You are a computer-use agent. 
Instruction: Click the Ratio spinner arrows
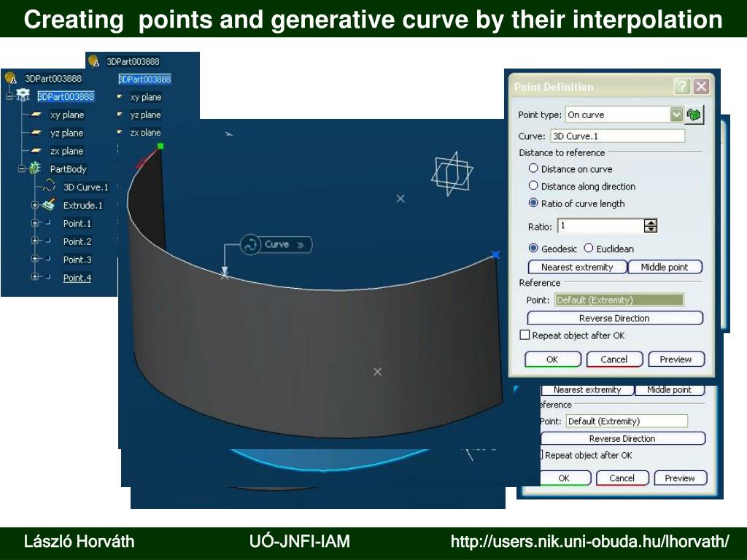650,226
